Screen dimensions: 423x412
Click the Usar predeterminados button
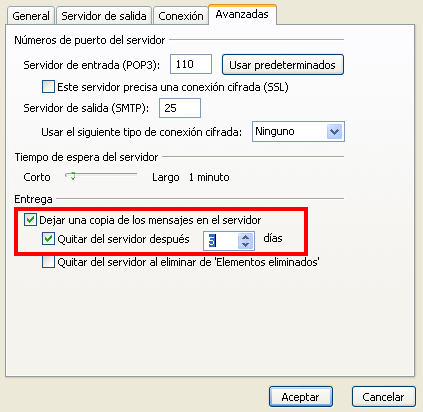click(x=282, y=65)
